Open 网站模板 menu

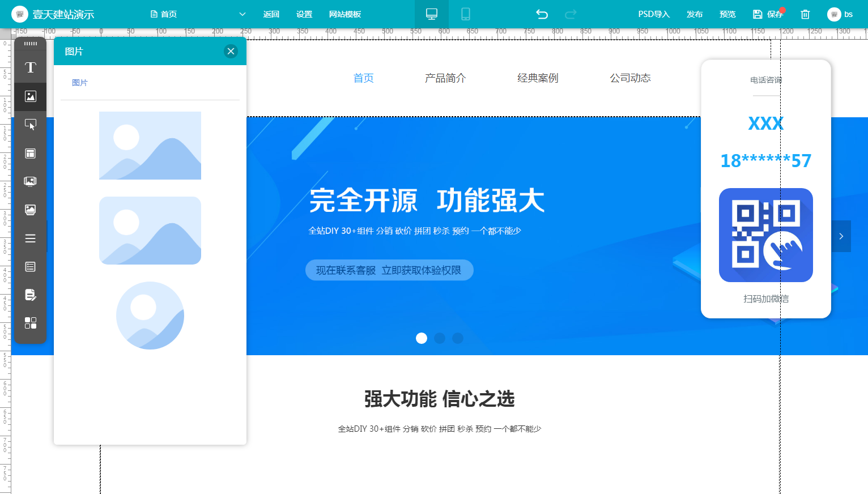[345, 14]
